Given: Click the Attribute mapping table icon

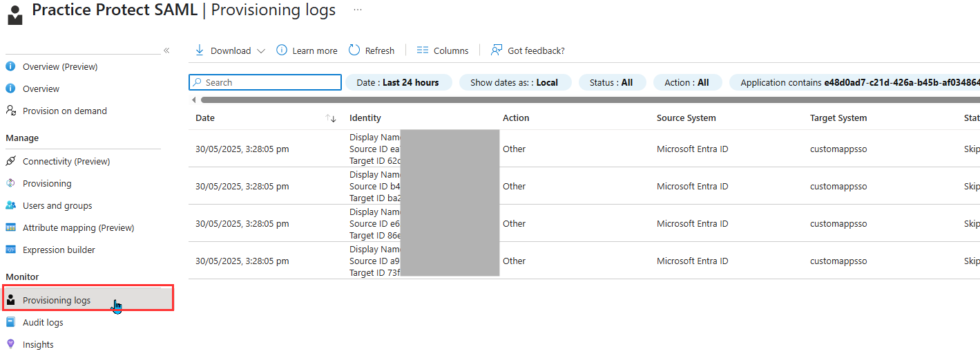Looking at the screenshot, I should [x=10, y=227].
